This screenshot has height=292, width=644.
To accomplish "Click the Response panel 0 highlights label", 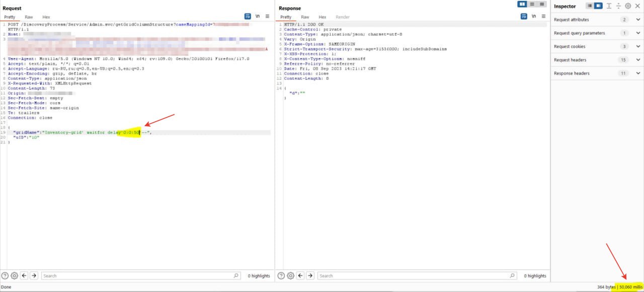I will tap(535, 276).
